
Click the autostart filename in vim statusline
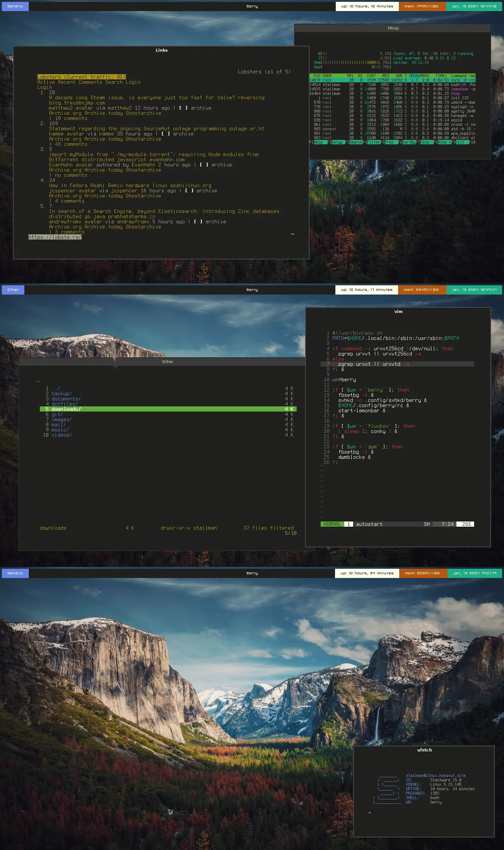(x=369, y=524)
